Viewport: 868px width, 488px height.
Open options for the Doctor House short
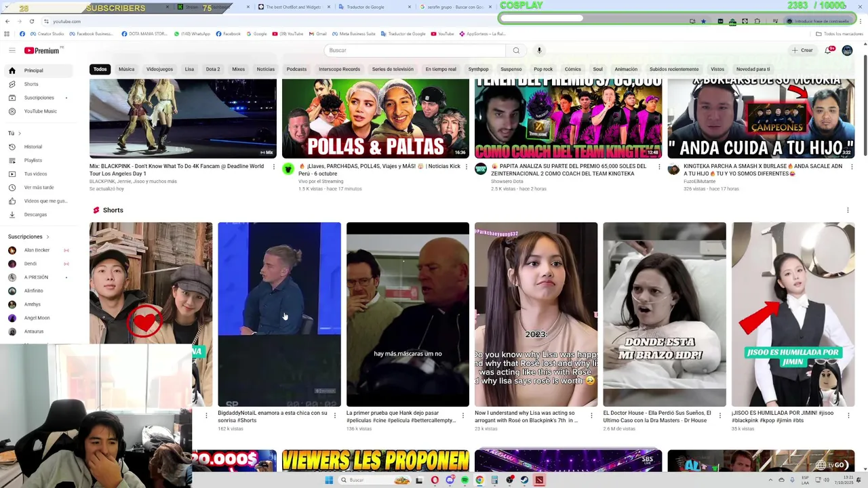click(720, 415)
